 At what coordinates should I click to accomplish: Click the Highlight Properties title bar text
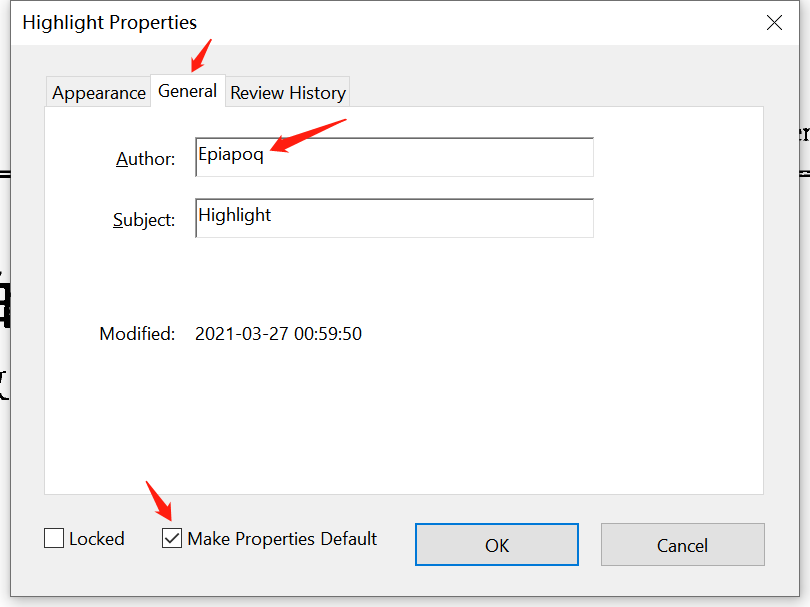[110, 23]
